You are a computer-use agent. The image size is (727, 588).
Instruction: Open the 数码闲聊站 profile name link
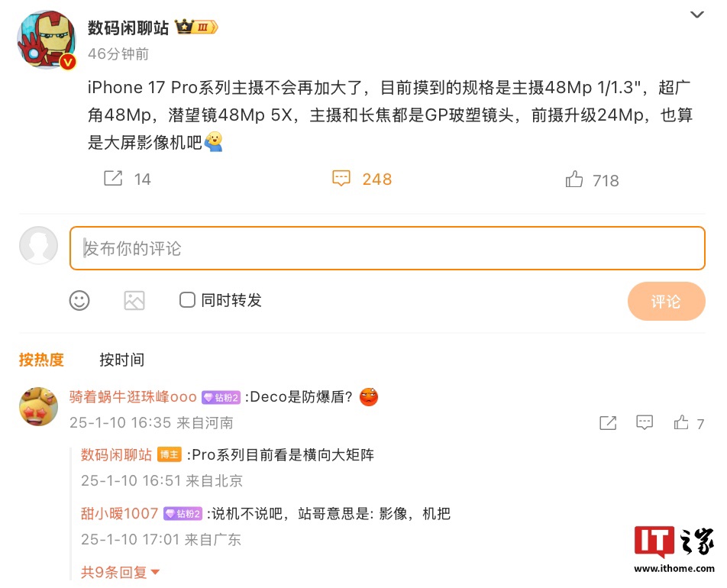point(128,27)
